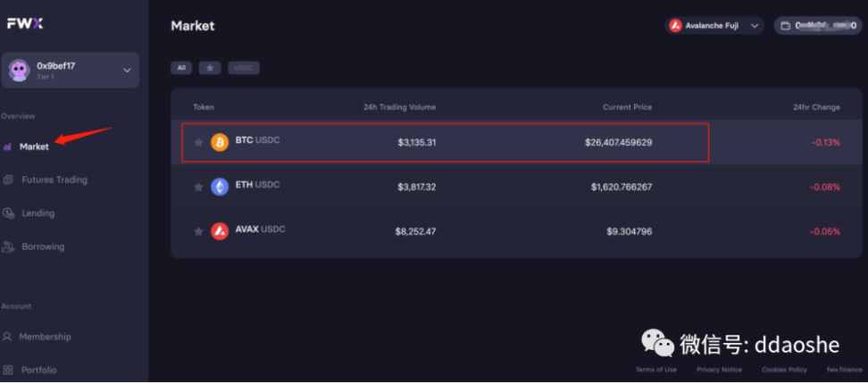Viewport: 868px width, 383px height.
Task: Select the All filter chip
Action: [x=181, y=68]
